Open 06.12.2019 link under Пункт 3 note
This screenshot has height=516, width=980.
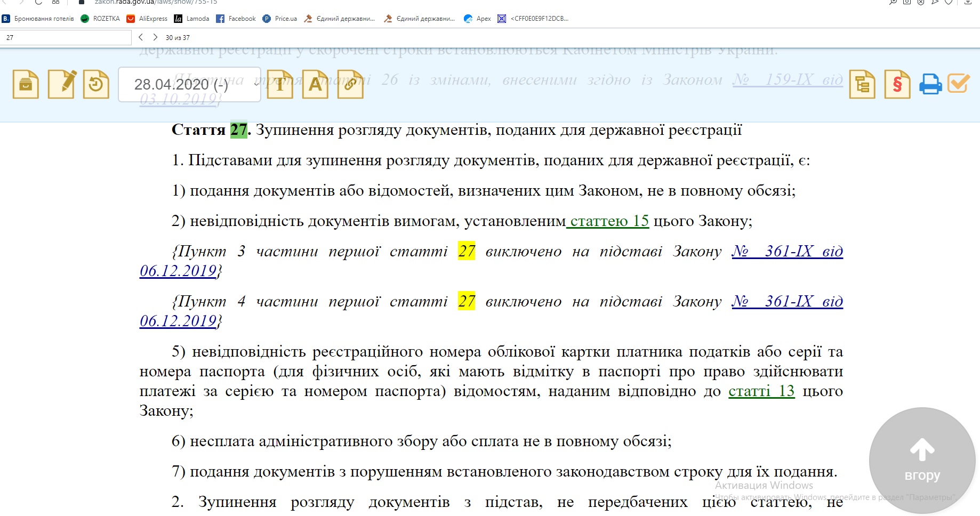click(x=178, y=271)
